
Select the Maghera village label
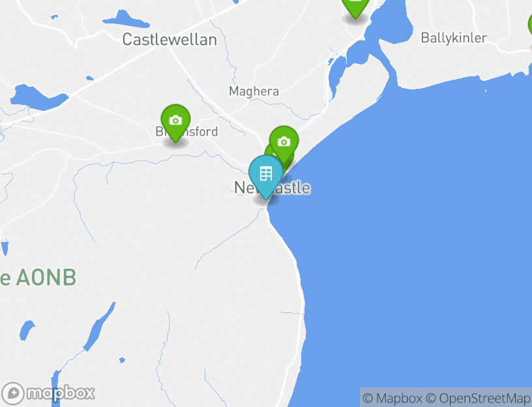[254, 91]
